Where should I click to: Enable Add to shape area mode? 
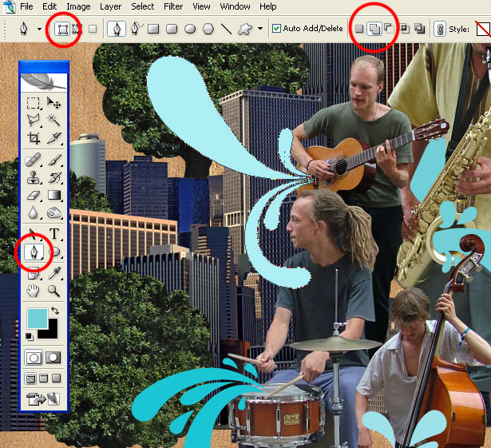pos(374,29)
